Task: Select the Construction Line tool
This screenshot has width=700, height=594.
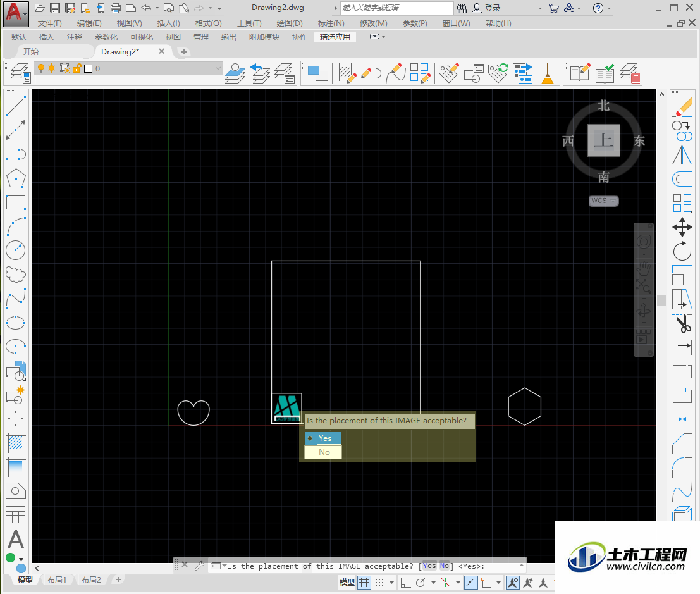Action: pyautogui.click(x=16, y=130)
